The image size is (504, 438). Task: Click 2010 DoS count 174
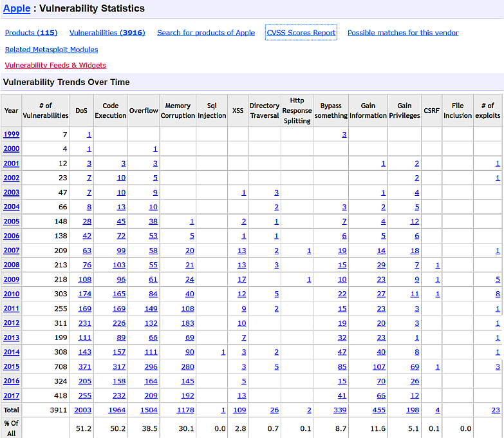[85, 294]
